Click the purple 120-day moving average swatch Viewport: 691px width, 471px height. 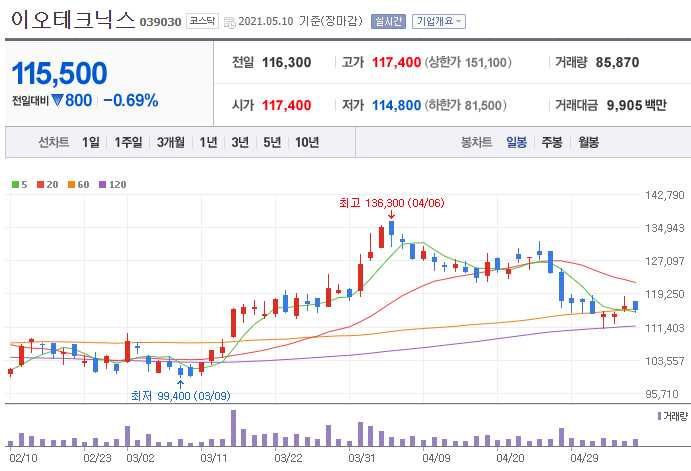pyautogui.click(x=102, y=185)
